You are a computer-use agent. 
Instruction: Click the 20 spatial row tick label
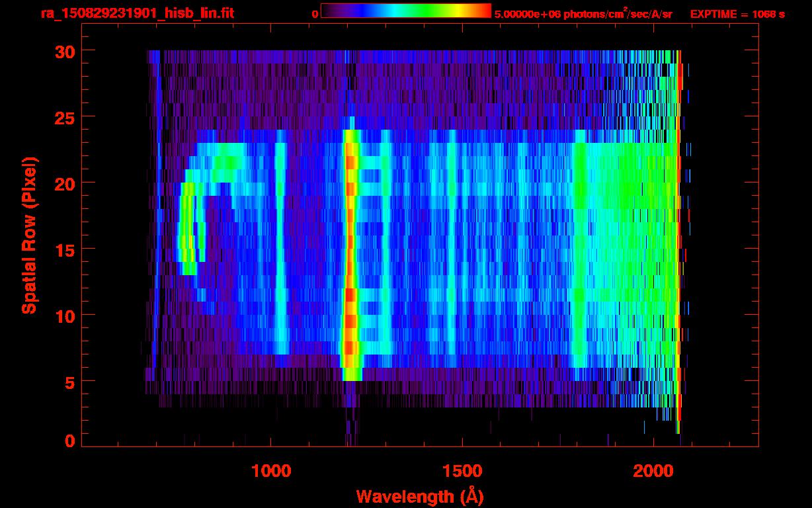pos(65,183)
